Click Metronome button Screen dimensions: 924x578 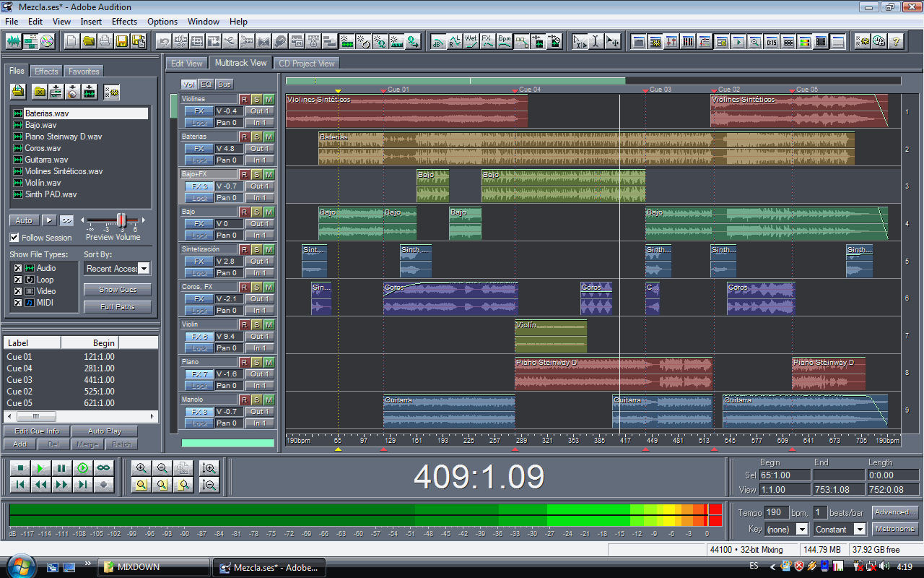pyautogui.click(x=894, y=529)
